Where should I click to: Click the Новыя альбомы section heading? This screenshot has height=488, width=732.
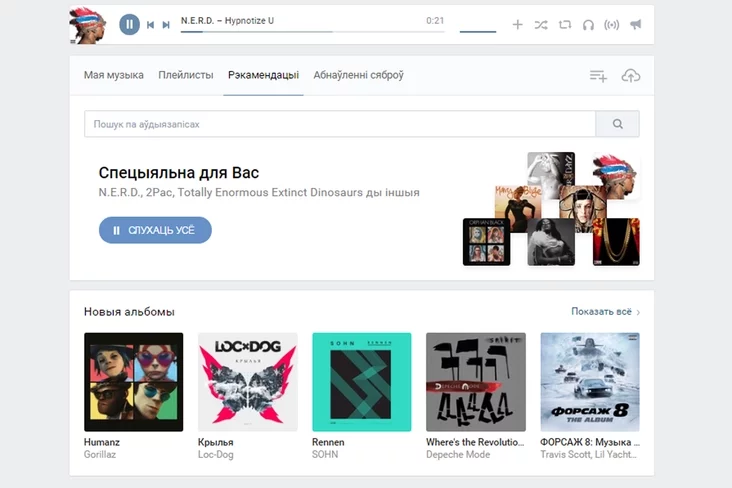click(129, 311)
